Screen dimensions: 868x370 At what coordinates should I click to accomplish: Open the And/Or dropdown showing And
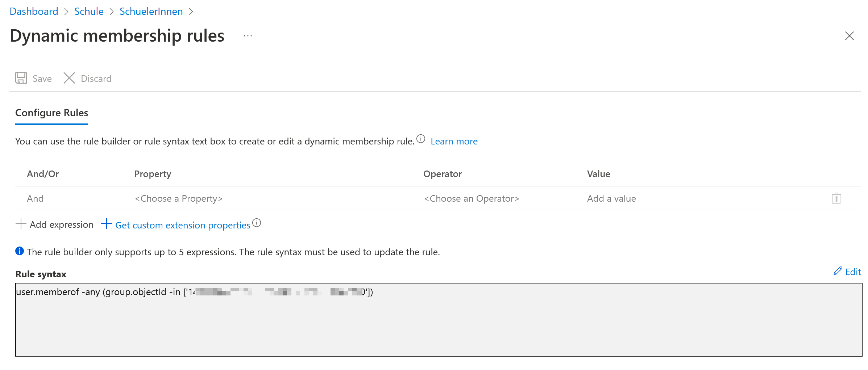tap(36, 198)
